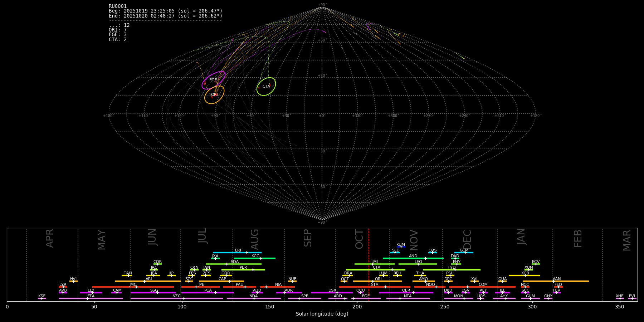Screen dimensions: 644x322
Task: Click the RU0001 station title text
Action: [118, 6]
